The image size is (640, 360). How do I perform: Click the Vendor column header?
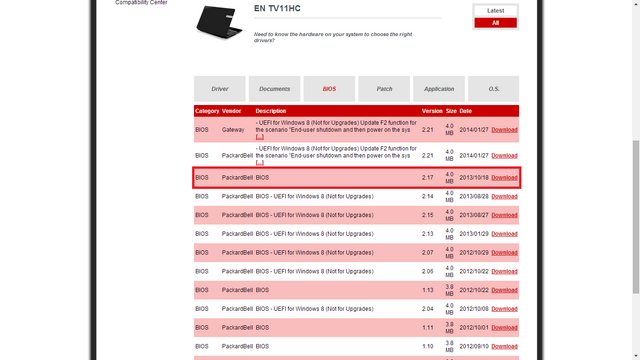(x=231, y=111)
